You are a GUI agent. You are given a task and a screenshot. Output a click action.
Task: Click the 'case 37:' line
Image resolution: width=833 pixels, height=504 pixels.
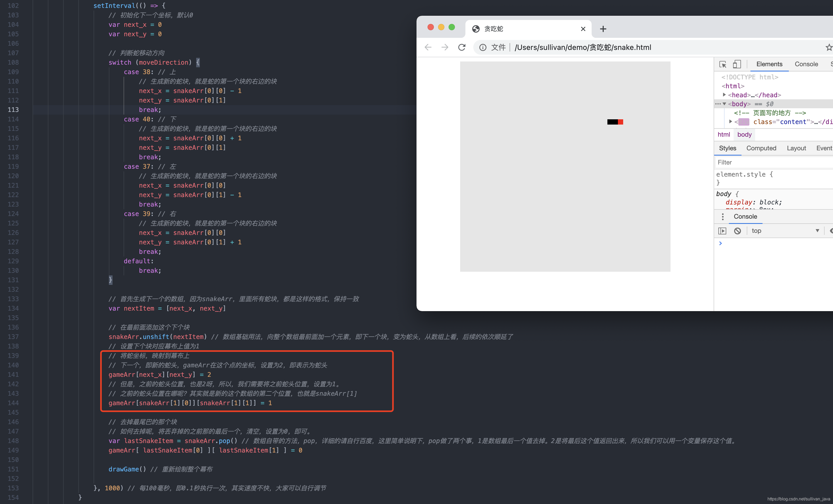click(150, 167)
